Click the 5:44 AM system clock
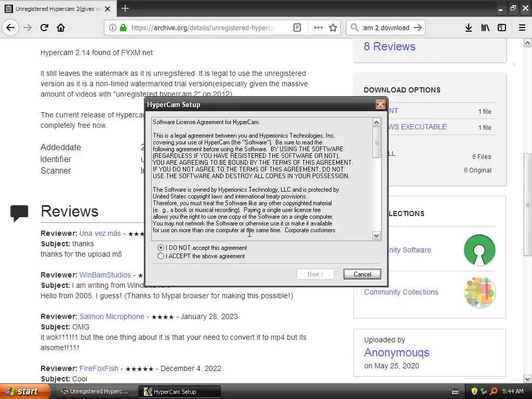Image resolution: width=532 pixels, height=399 pixels. (x=513, y=392)
